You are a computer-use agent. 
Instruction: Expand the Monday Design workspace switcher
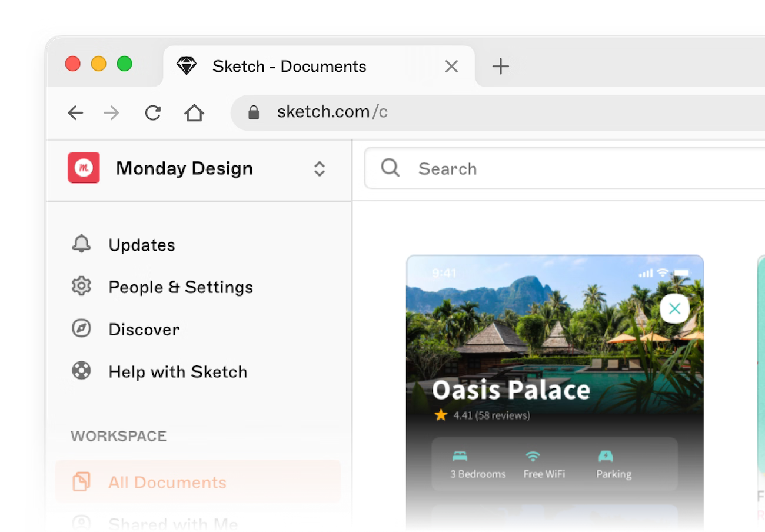point(319,169)
